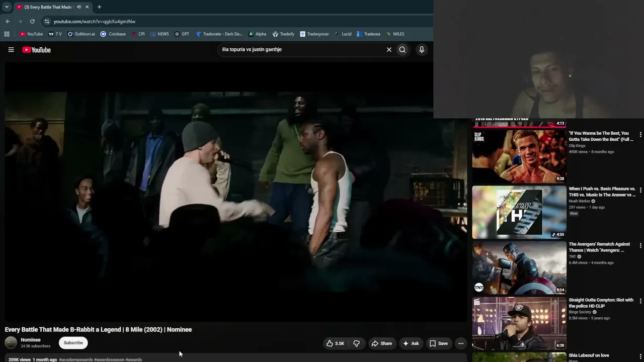The height and width of the screenshot is (362, 644).
Task: Open options menu for Clip Kings video
Action: (x=640, y=135)
